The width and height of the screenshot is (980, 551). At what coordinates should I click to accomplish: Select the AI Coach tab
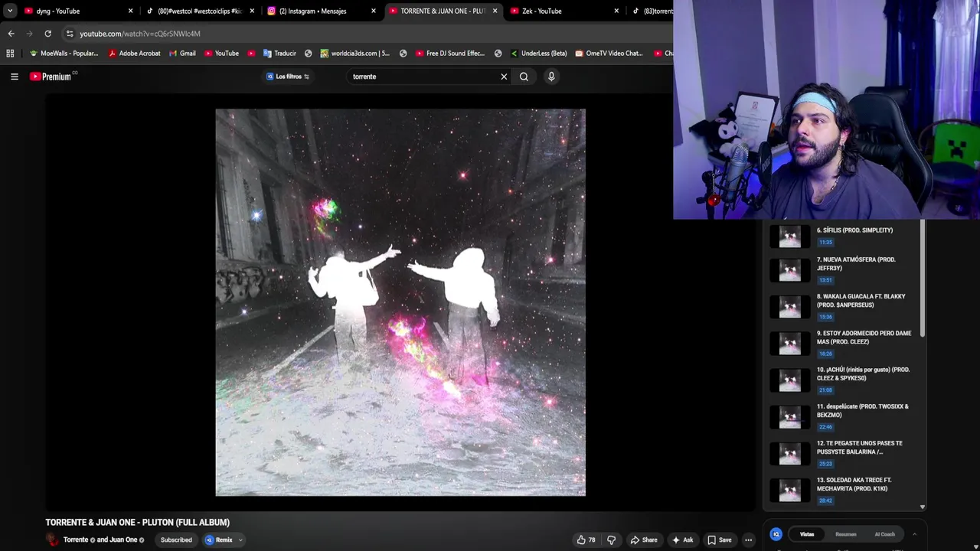tap(884, 534)
